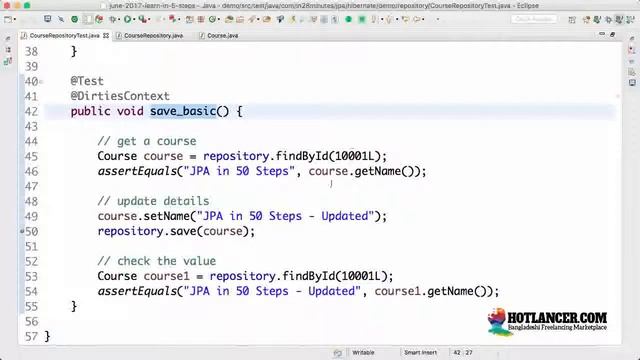
Task: Switch to CourseRepository.java tab
Action: [x=153, y=36]
